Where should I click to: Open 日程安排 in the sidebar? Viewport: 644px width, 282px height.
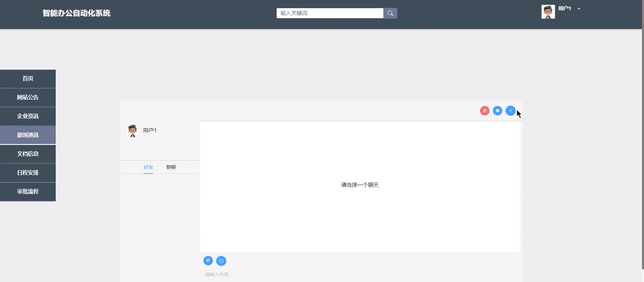pos(28,173)
